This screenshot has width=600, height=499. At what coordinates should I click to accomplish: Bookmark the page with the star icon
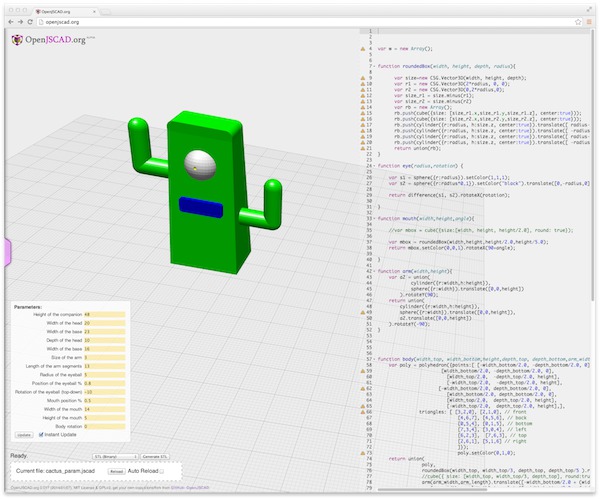tap(578, 22)
